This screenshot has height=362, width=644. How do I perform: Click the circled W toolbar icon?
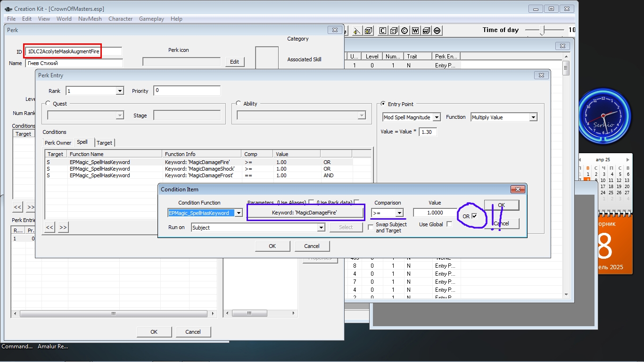click(437, 31)
